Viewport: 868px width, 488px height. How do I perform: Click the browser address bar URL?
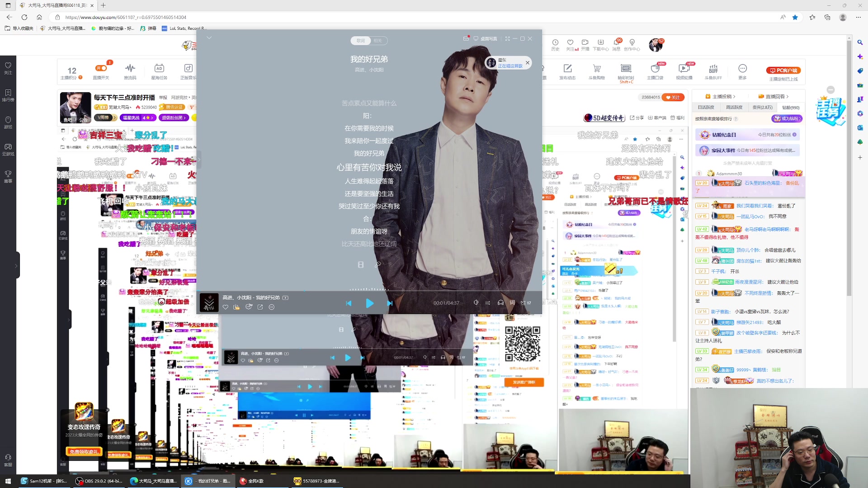pos(126,17)
